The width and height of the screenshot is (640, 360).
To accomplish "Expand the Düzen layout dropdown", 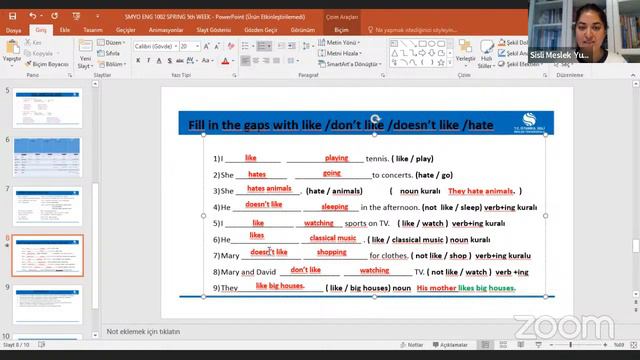I will coord(111,42).
